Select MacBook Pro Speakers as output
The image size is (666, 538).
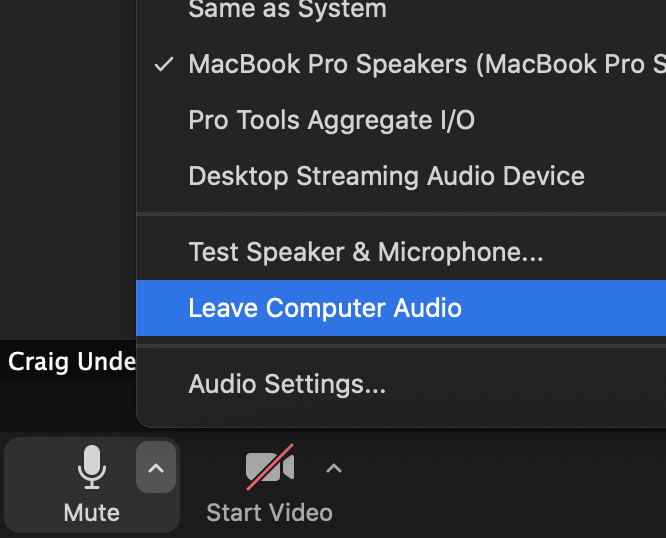401,65
